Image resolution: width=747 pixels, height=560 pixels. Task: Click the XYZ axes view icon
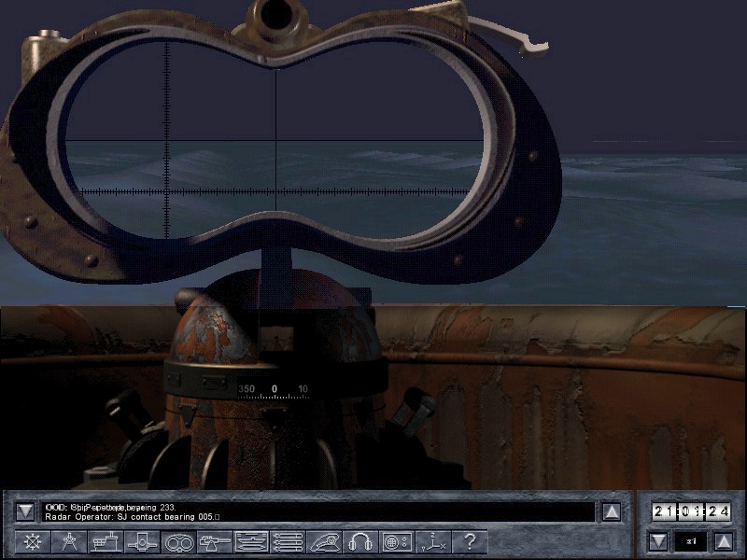click(433, 542)
